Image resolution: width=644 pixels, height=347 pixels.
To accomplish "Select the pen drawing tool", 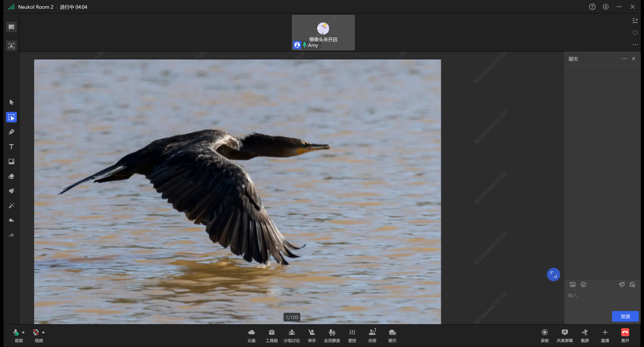I will (11, 132).
